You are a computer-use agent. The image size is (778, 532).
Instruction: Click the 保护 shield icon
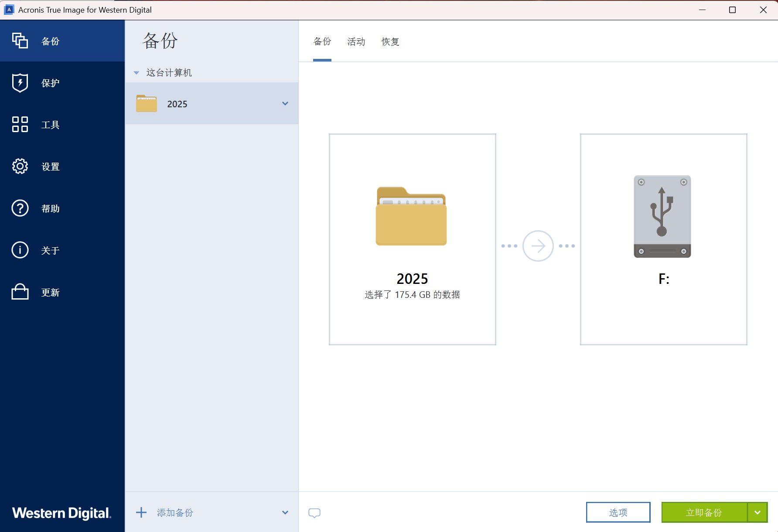pyautogui.click(x=20, y=83)
